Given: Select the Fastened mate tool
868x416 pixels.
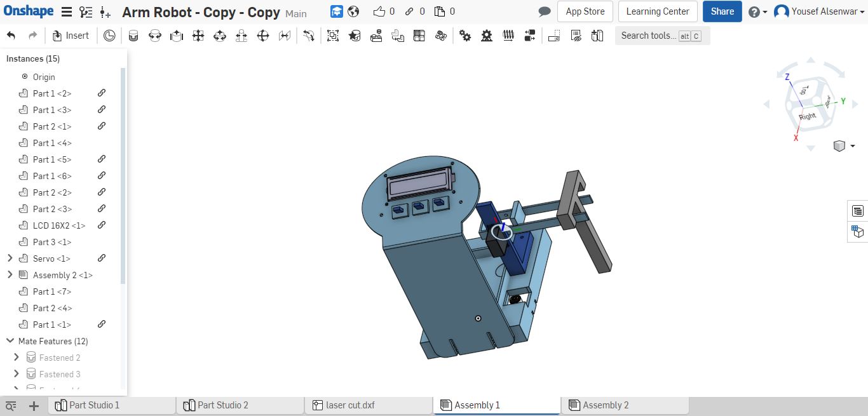Looking at the screenshot, I should click(x=133, y=36).
